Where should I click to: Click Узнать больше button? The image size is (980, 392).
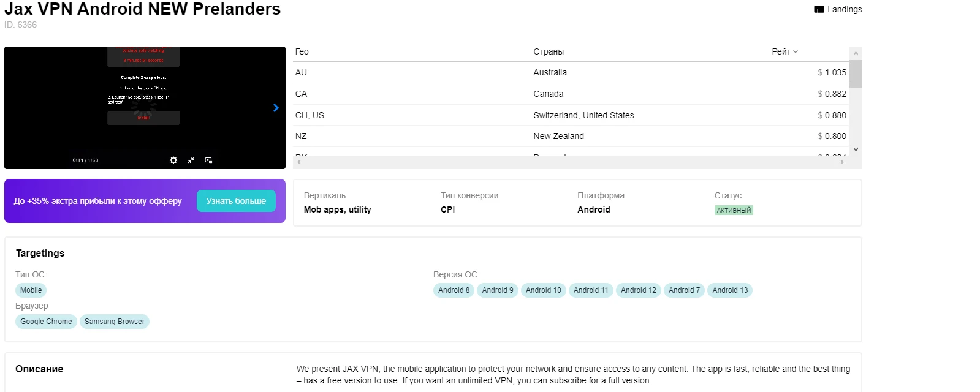(x=236, y=201)
